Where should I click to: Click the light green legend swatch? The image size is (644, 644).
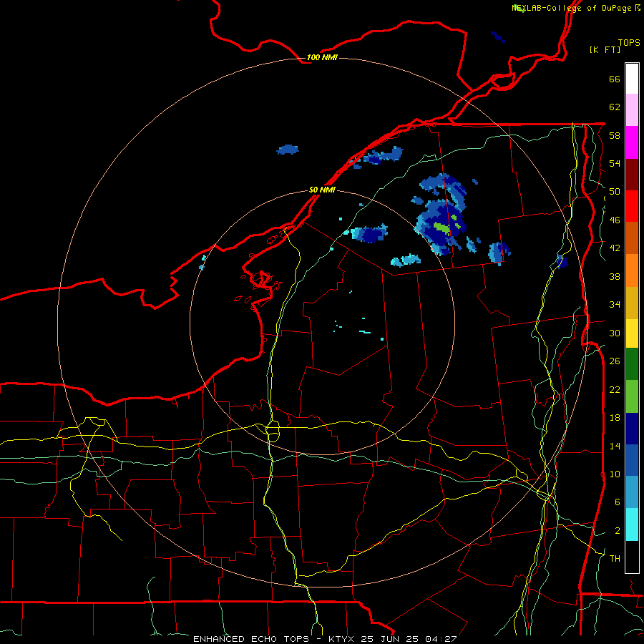point(632,396)
